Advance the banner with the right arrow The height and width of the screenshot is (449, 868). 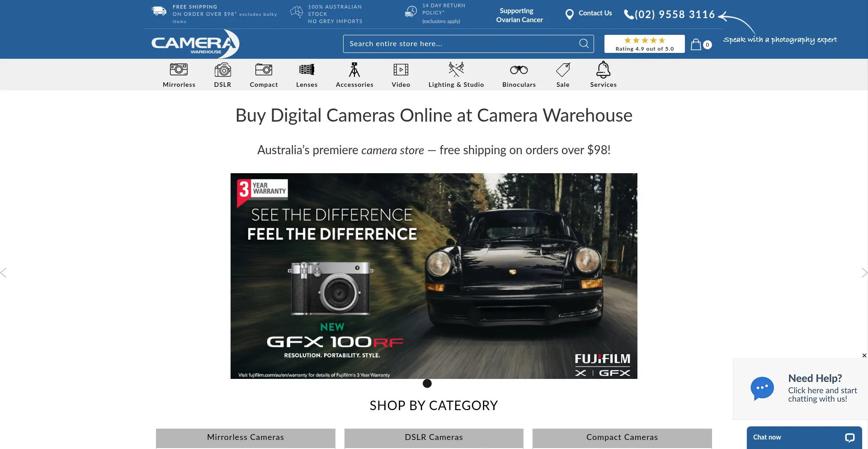[x=865, y=272]
